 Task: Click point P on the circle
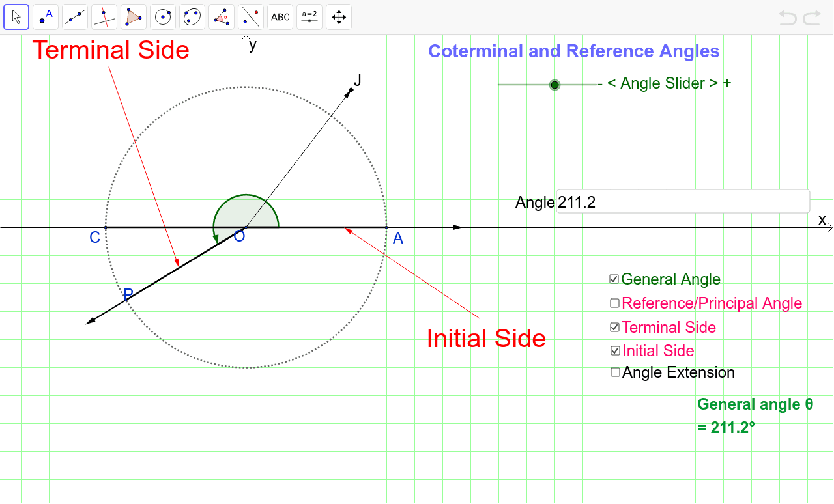[126, 300]
